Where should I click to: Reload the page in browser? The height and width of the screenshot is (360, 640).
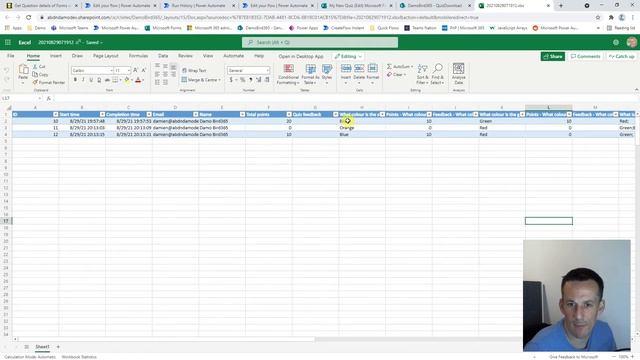pyautogui.click(x=29, y=18)
